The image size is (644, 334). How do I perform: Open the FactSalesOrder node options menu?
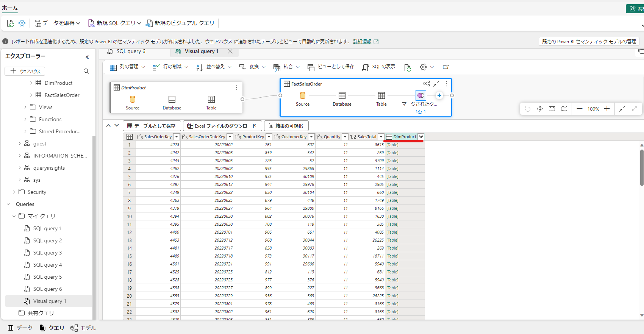pyautogui.click(x=446, y=84)
